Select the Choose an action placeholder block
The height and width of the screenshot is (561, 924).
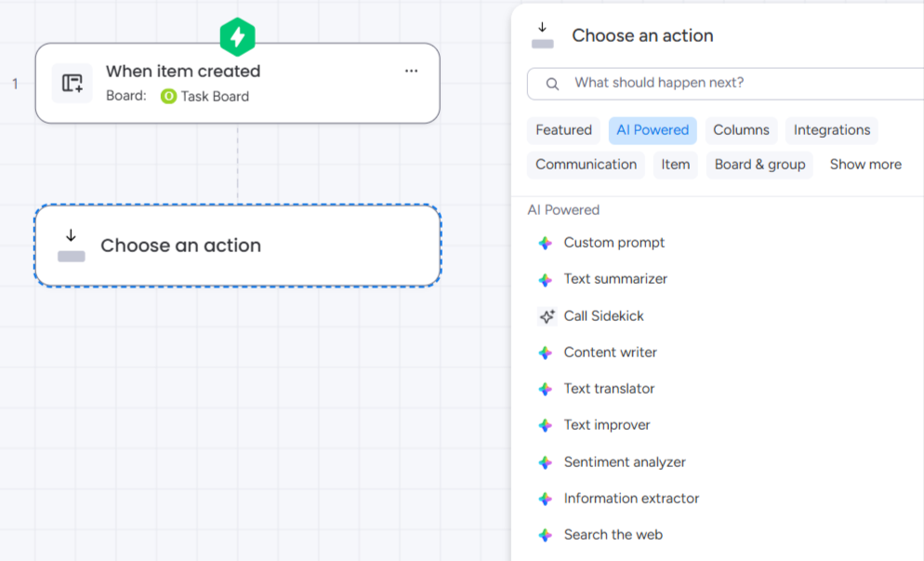tap(238, 246)
